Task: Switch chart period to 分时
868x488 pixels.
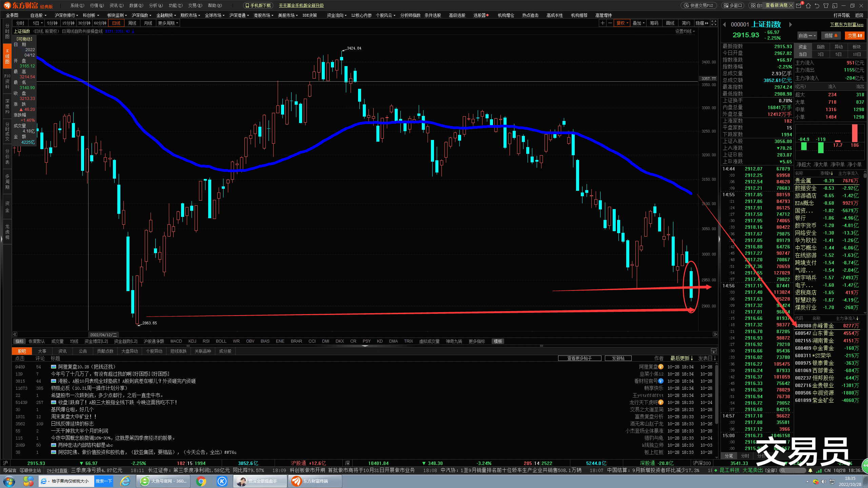Action: point(20,23)
